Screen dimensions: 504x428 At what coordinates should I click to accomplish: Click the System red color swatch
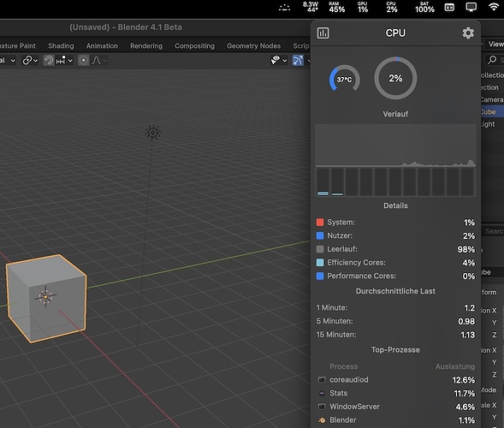[320, 223]
